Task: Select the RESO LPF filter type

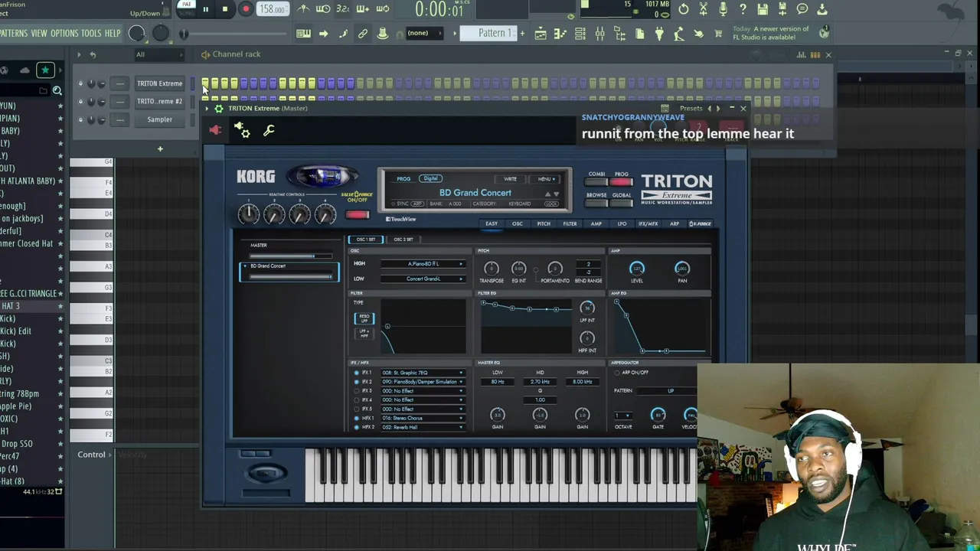Action: pyautogui.click(x=364, y=318)
